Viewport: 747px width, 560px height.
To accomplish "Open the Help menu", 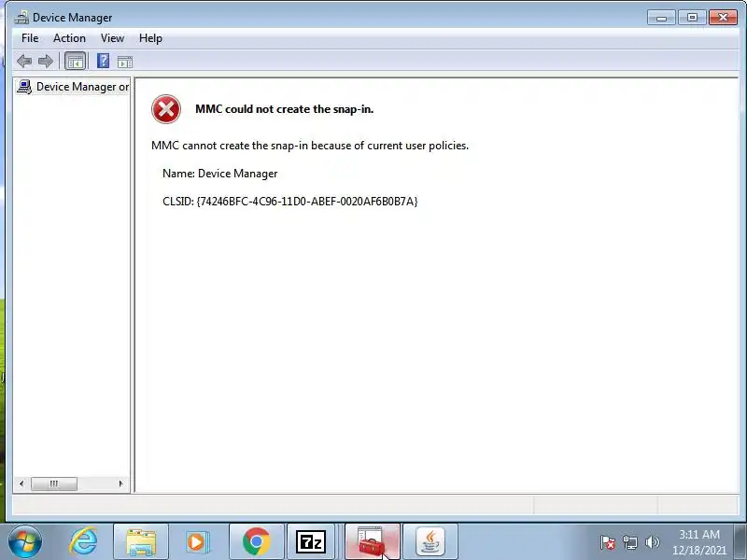I will (150, 38).
